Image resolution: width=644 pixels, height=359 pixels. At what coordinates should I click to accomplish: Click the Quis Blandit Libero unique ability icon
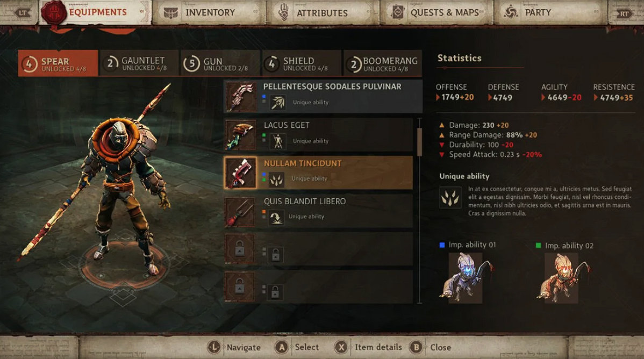276,217
